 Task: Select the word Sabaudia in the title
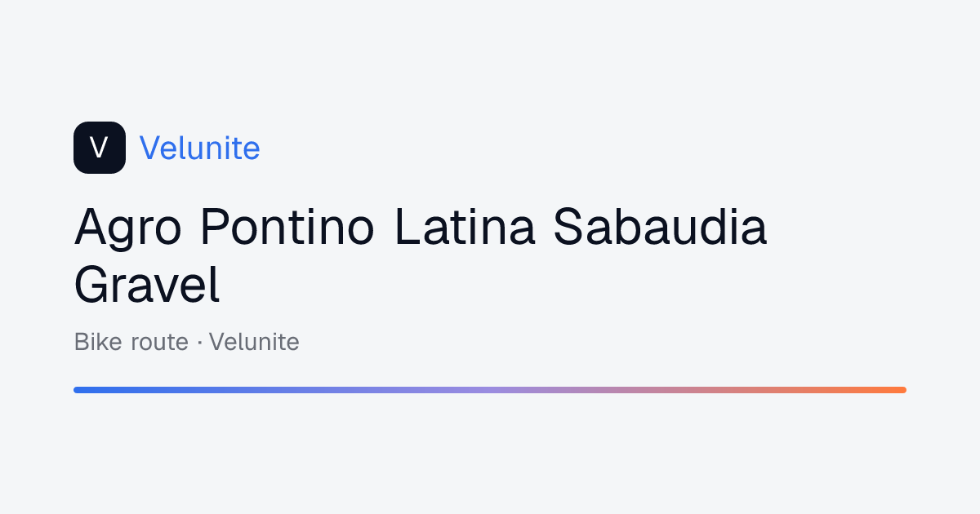point(660,228)
